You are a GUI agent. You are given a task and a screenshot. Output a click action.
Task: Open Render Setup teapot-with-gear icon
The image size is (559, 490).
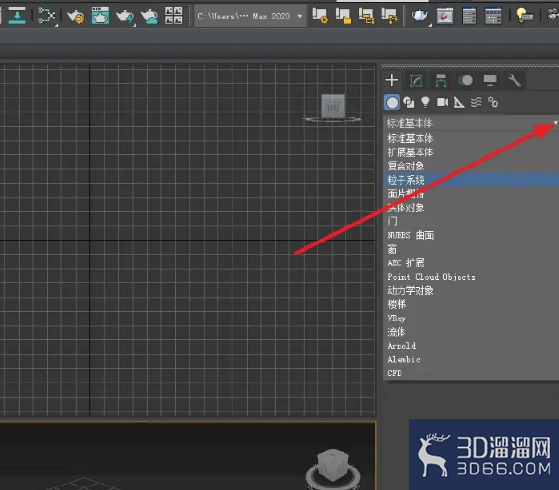[76, 16]
